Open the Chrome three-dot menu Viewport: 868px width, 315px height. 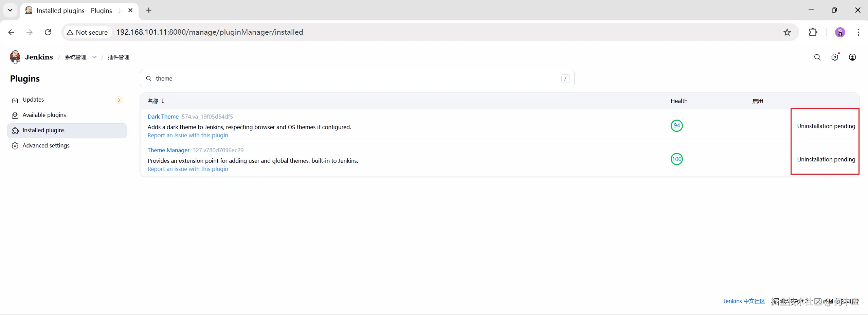(858, 32)
